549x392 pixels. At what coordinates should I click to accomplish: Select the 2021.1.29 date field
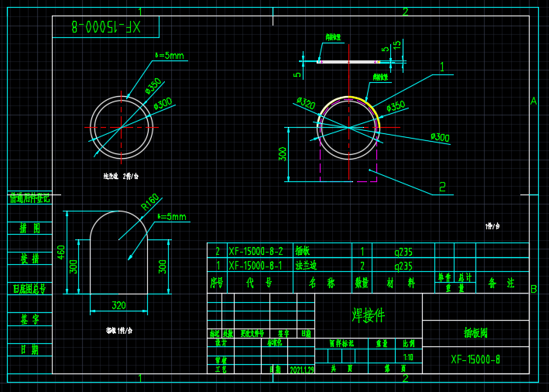tap(302, 370)
